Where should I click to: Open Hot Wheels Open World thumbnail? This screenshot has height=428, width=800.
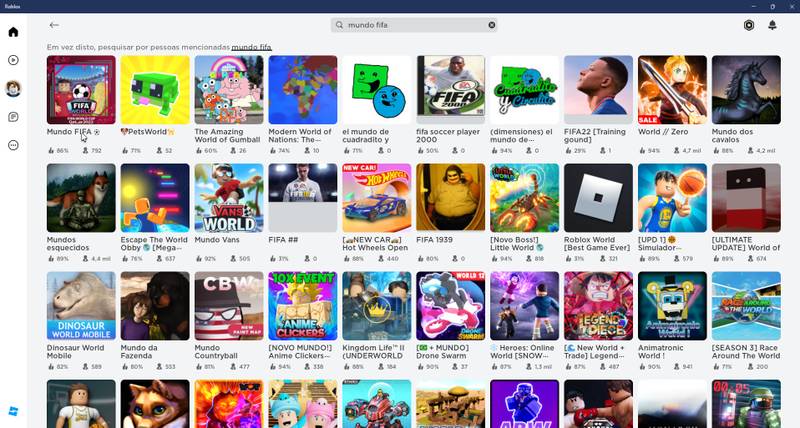point(377,198)
